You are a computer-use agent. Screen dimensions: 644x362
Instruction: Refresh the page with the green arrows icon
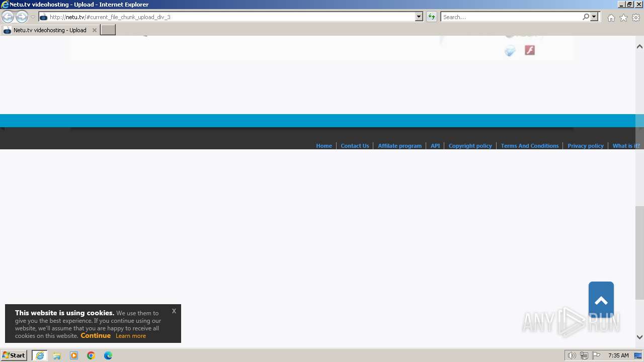point(431,17)
